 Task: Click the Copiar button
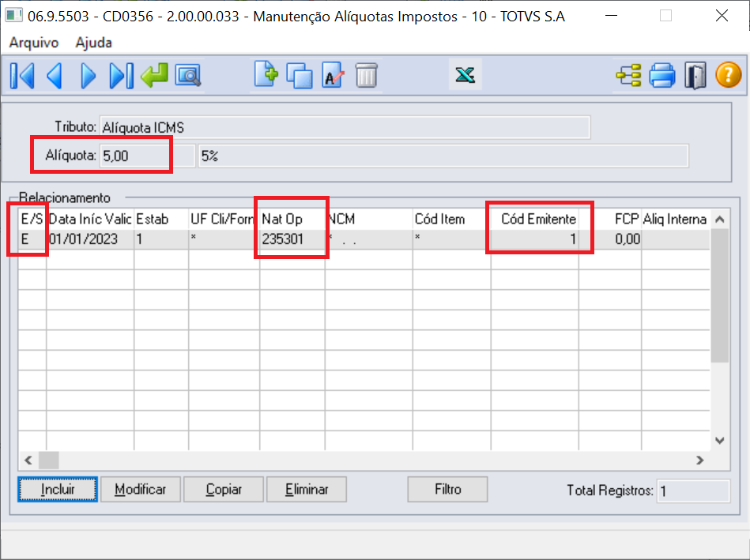coord(224,489)
